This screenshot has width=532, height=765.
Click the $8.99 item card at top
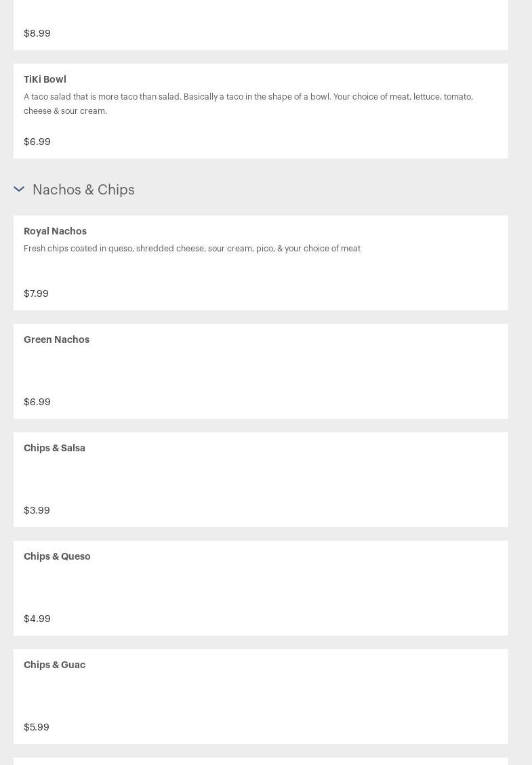pyautogui.click(x=261, y=25)
